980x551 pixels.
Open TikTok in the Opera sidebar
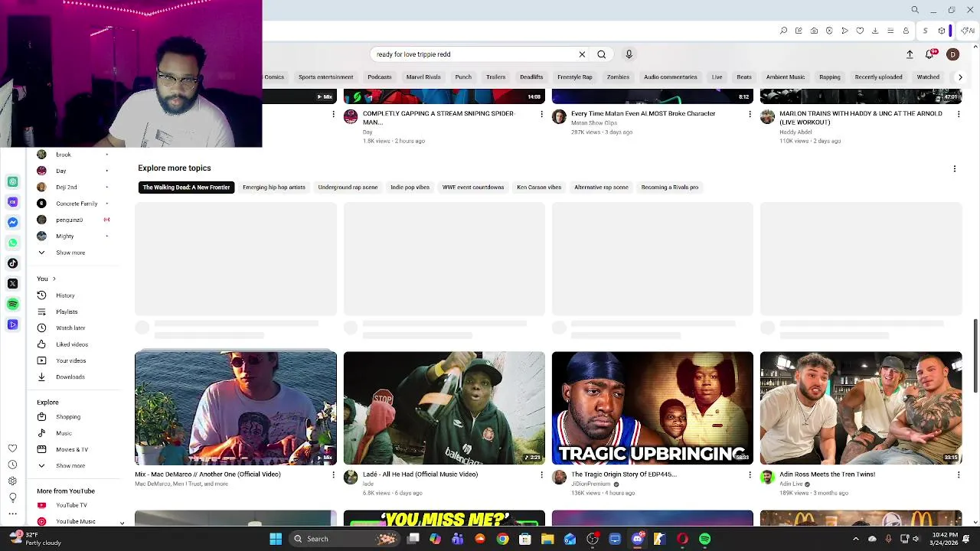(x=12, y=263)
